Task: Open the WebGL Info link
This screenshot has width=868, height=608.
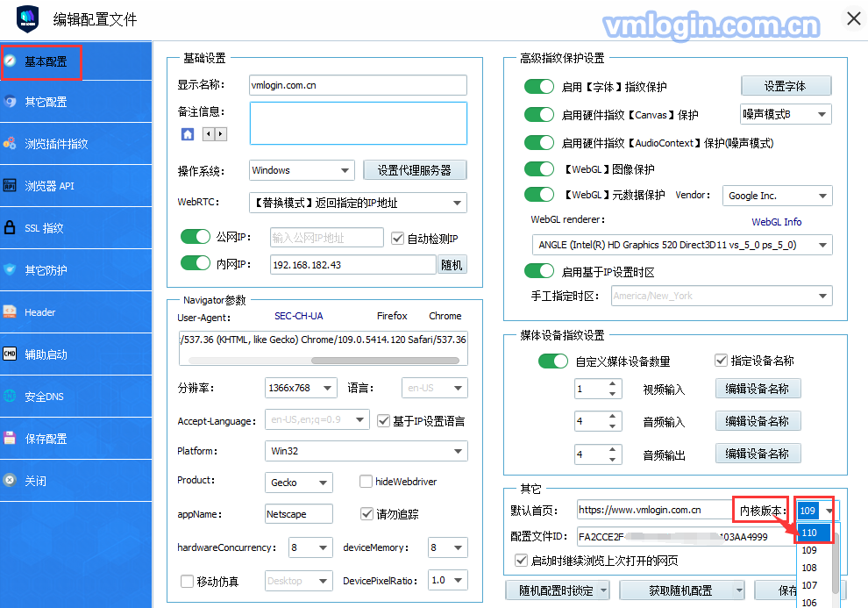Action: pos(776,222)
